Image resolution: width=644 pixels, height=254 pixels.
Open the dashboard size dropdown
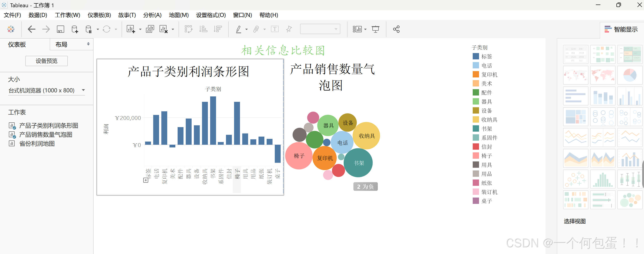(84, 90)
